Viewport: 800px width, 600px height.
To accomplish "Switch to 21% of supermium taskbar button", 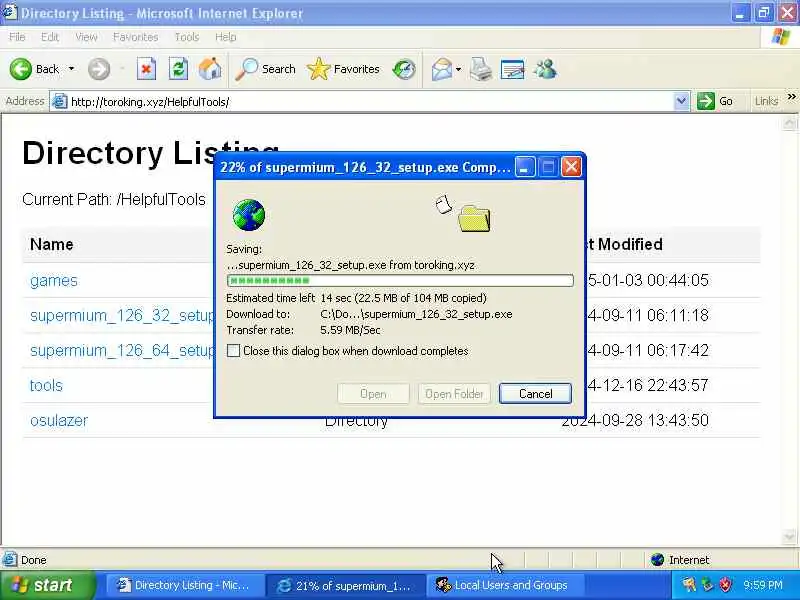I will pos(345,585).
